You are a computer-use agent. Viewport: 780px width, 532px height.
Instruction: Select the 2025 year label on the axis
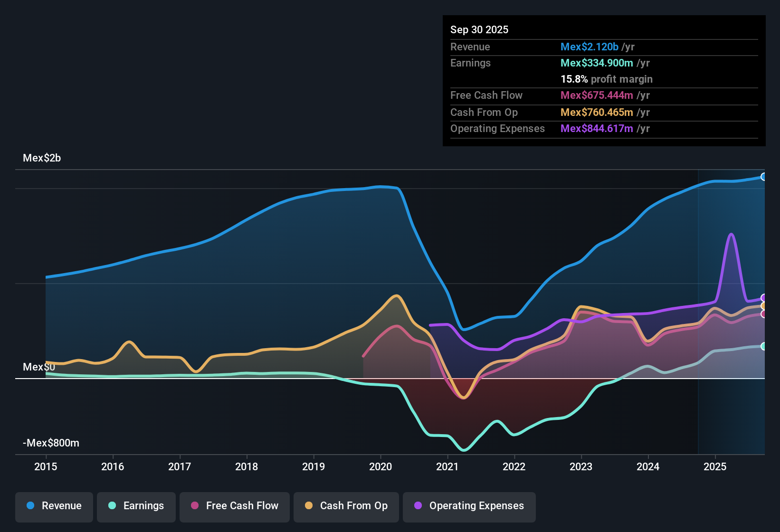(x=716, y=467)
